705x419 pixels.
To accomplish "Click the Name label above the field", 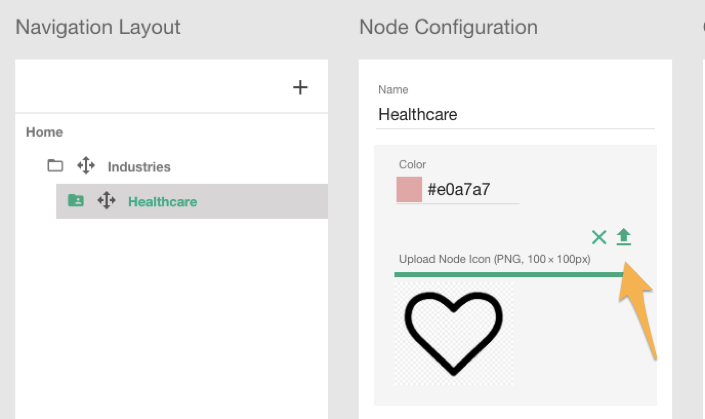I will (x=393, y=89).
